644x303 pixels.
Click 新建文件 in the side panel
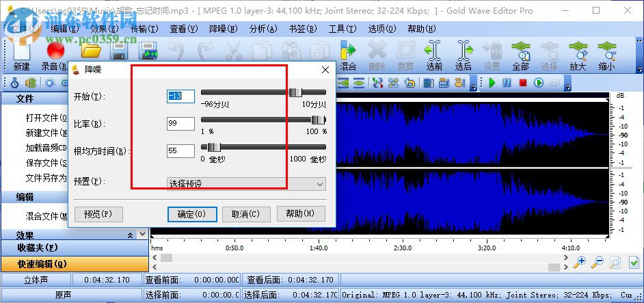(x=46, y=133)
